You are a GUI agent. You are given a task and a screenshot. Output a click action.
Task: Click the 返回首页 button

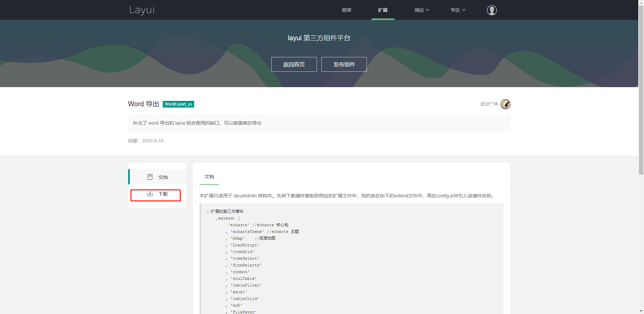pos(294,64)
